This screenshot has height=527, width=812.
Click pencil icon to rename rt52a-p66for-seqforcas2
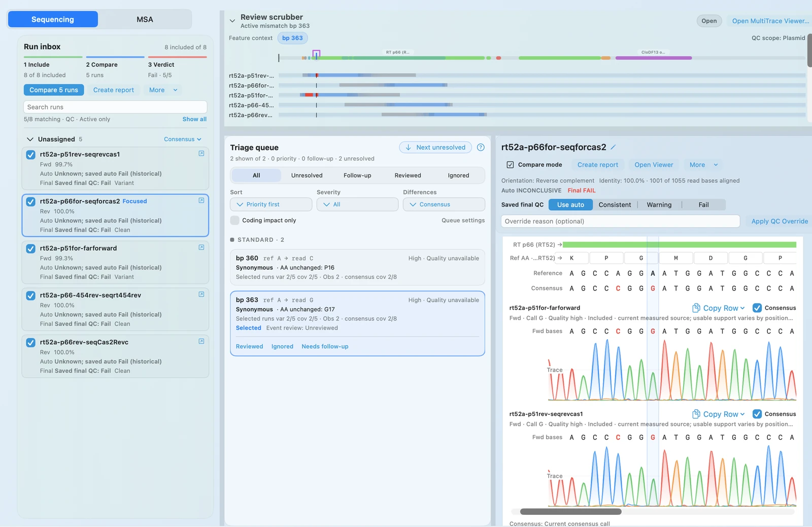613,147
